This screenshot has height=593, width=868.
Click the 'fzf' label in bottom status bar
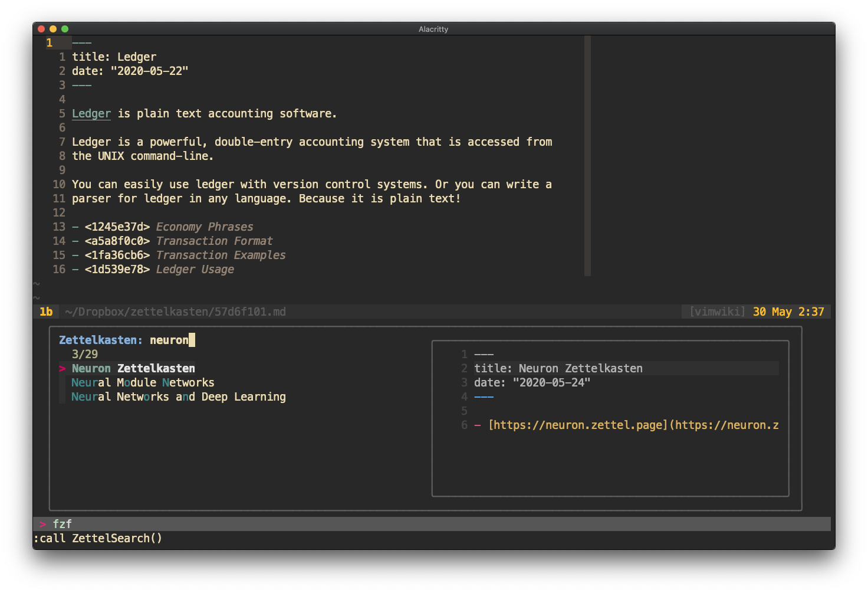(x=62, y=524)
